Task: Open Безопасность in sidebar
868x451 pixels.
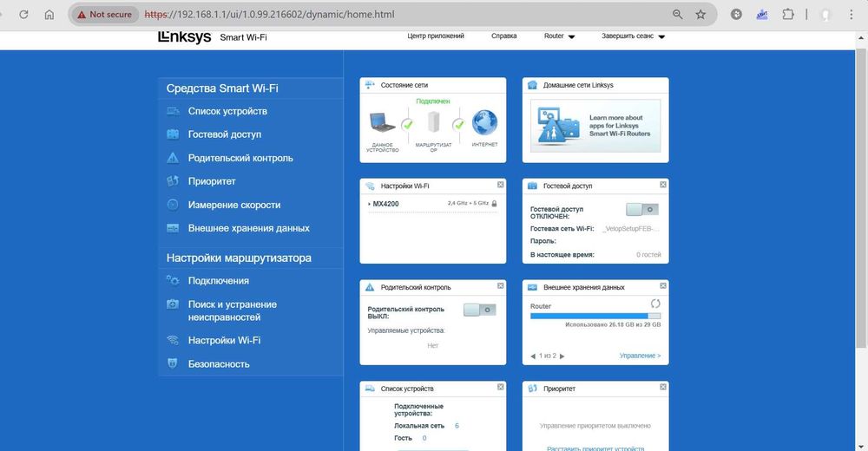Action: tap(219, 364)
